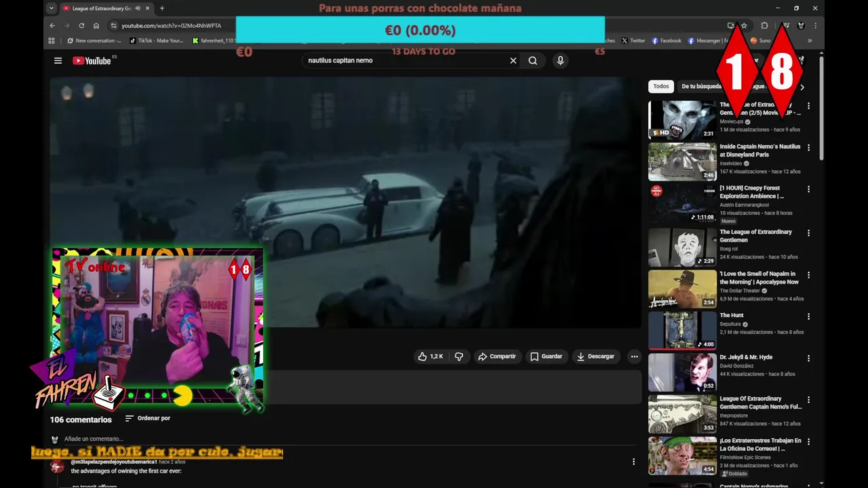Open the tloeg rol 2:29 thumbnail

(x=682, y=247)
